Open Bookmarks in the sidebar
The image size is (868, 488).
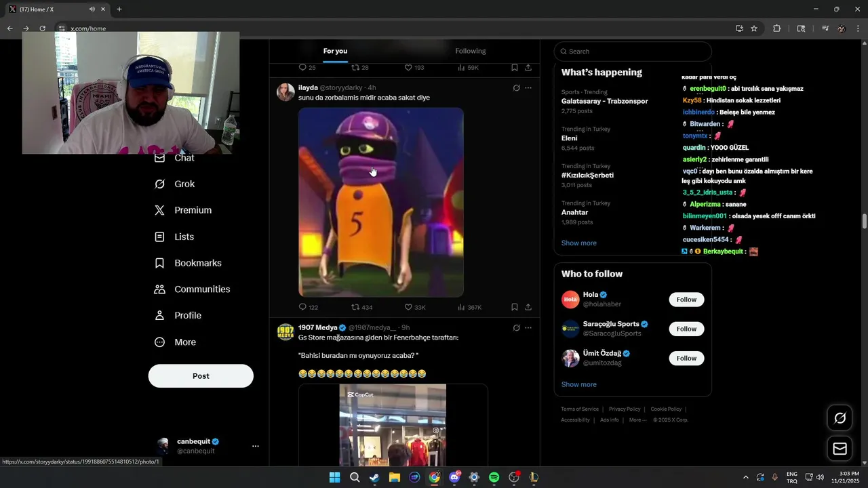[x=188, y=263]
